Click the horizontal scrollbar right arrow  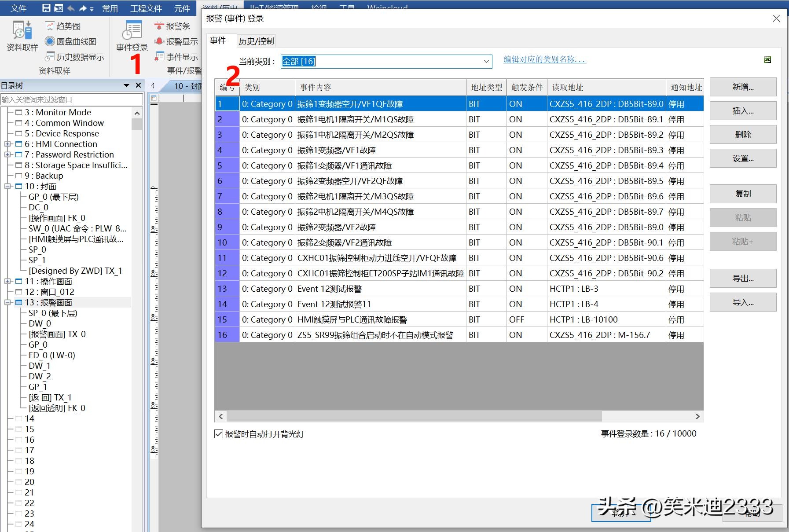697,416
